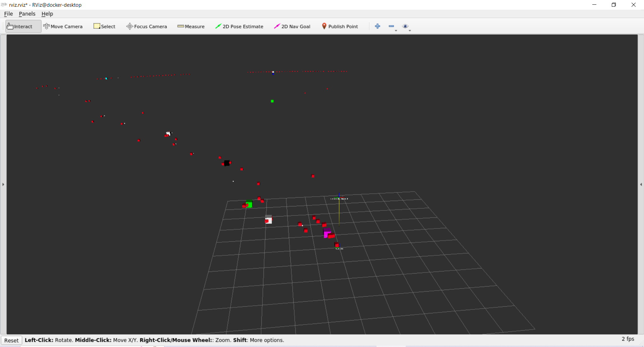Image resolution: width=644 pixels, height=347 pixels.
Task: Click the plus icon to add a tool
Action: [x=378, y=26]
